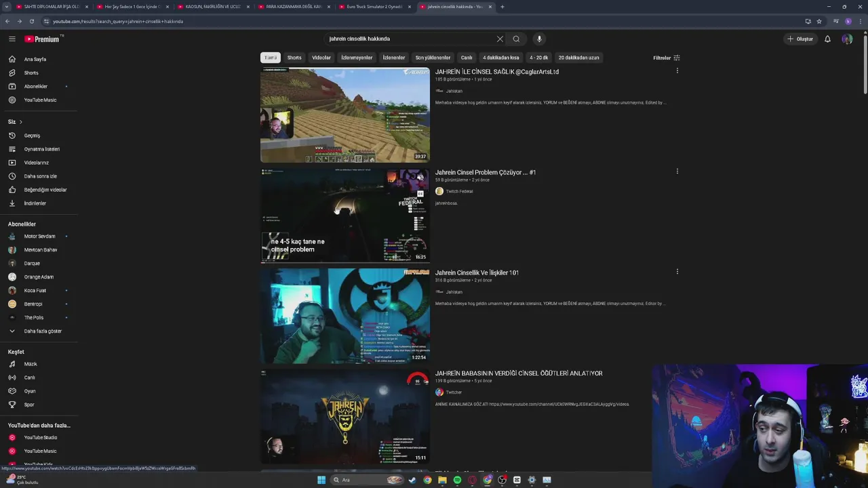This screenshot has height=488, width=868.
Task: Open video title JAHREİN İLE CİNSEL SAĞLIK
Action: click(497, 72)
